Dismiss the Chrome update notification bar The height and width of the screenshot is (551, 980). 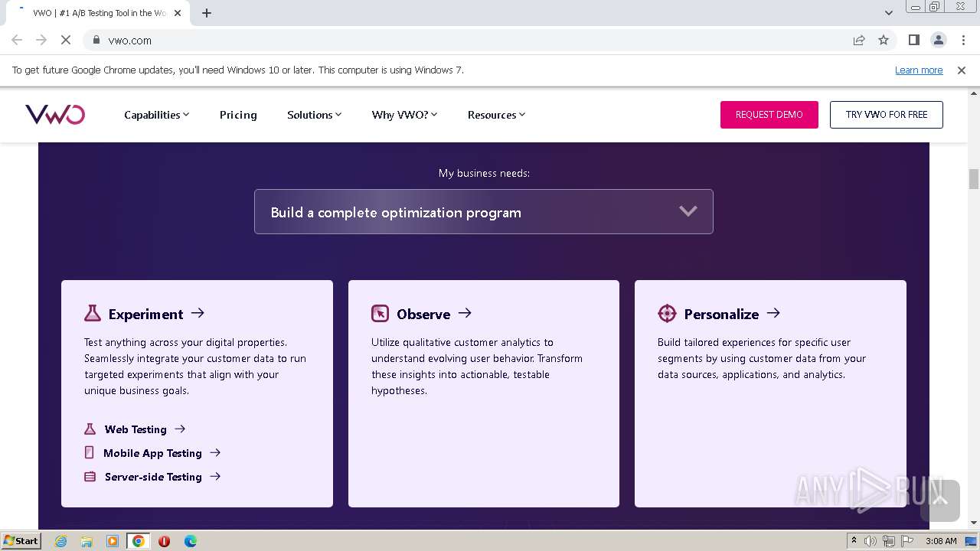coord(962,70)
